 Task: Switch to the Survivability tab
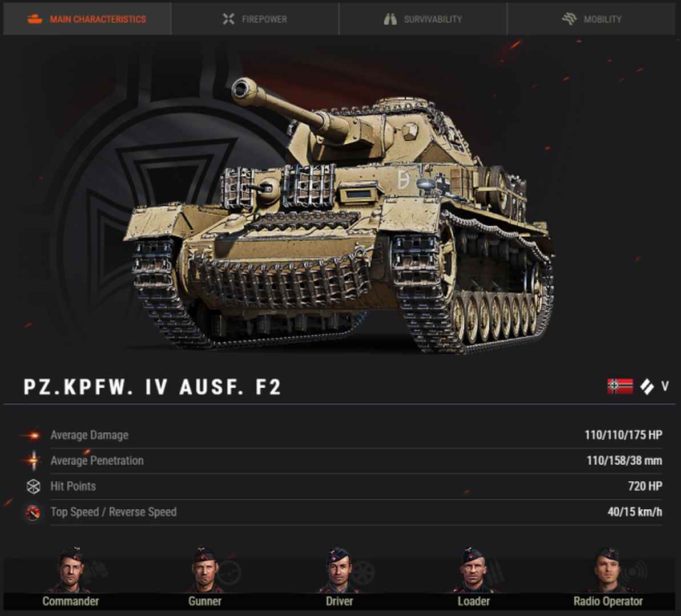click(423, 19)
